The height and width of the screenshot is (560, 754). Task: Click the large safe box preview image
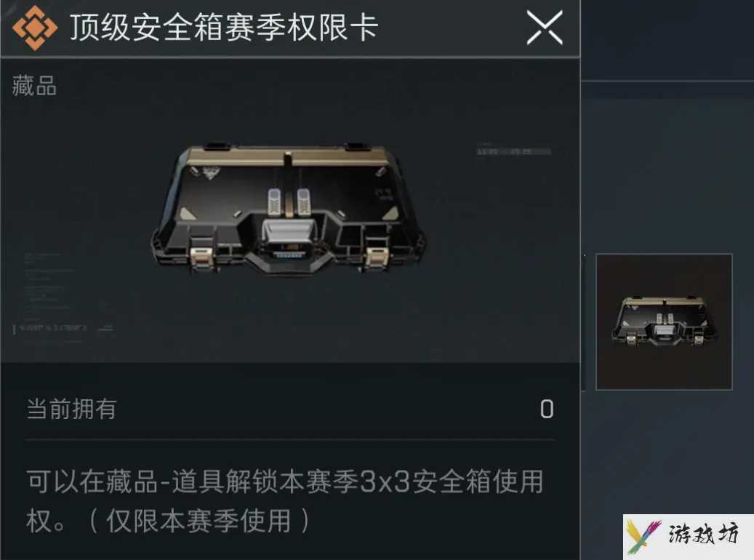289,209
